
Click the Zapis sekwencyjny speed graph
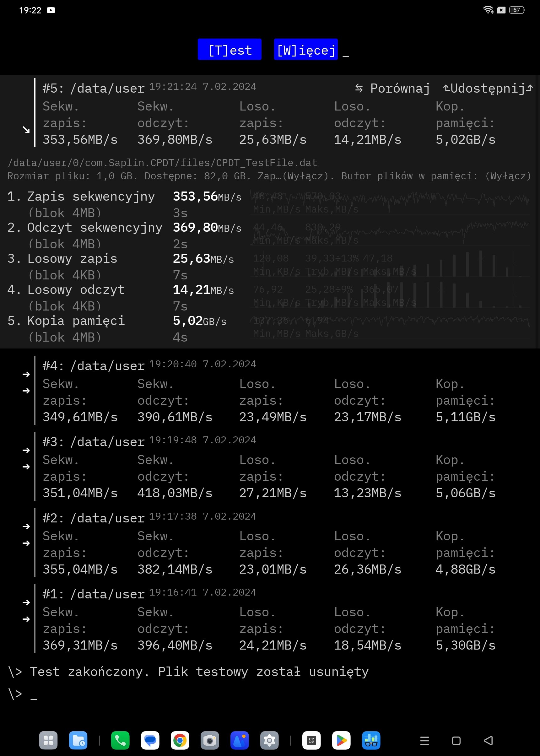(389, 201)
